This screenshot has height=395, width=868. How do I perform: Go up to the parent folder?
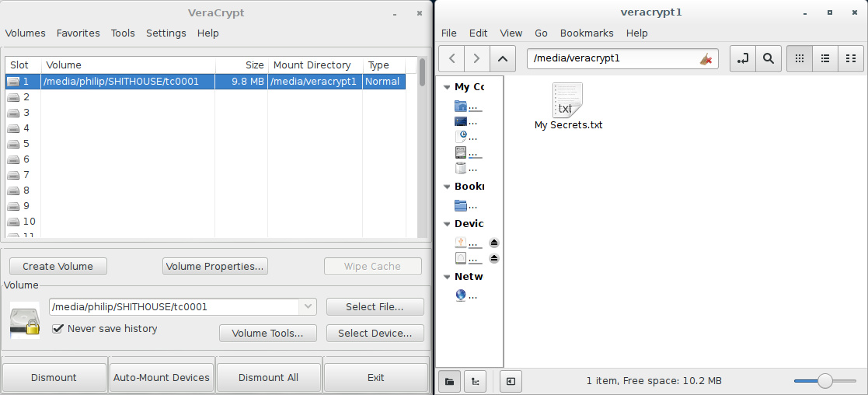tap(503, 58)
